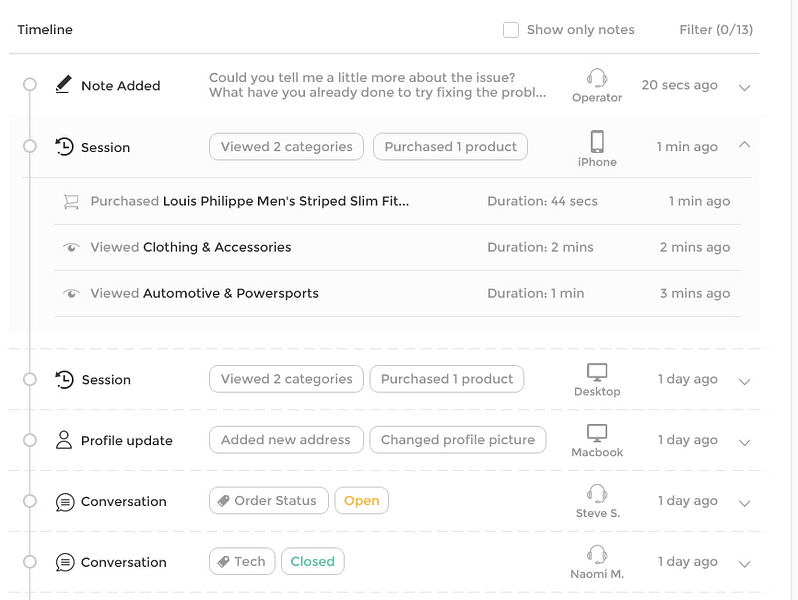Click the Naomi M. headset avatar icon
798x600 pixels.
597,555
